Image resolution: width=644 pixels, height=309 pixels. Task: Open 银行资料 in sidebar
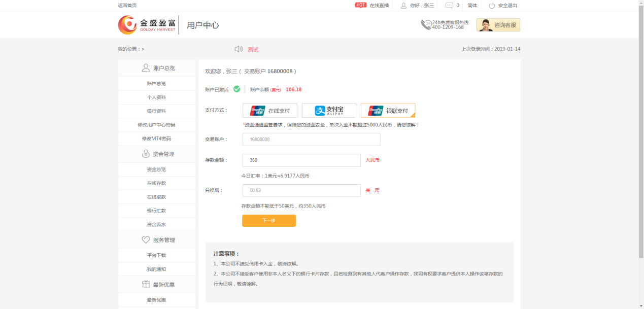point(156,111)
